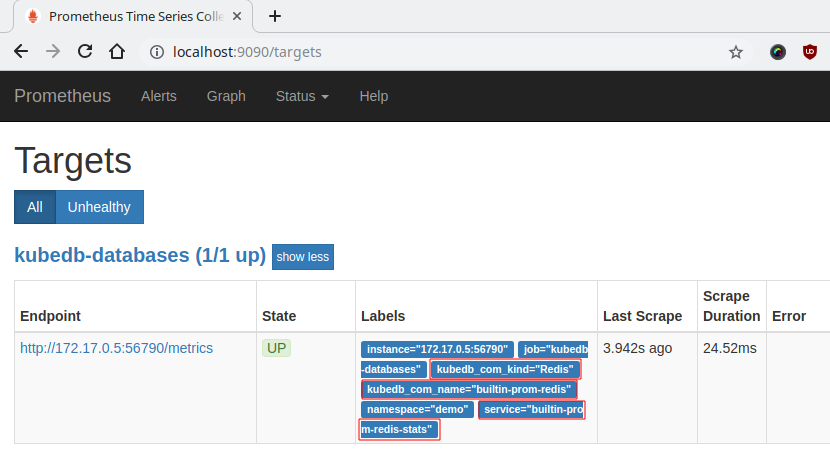Click the Prometheus brand link

[x=62, y=97]
